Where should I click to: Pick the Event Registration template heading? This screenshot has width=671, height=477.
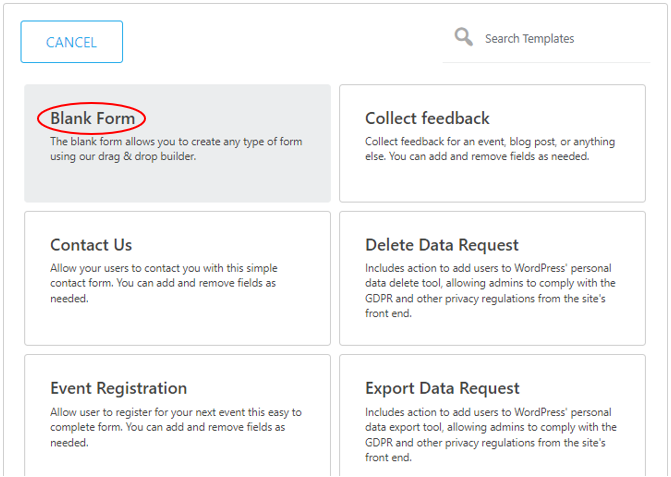pos(119,388)
